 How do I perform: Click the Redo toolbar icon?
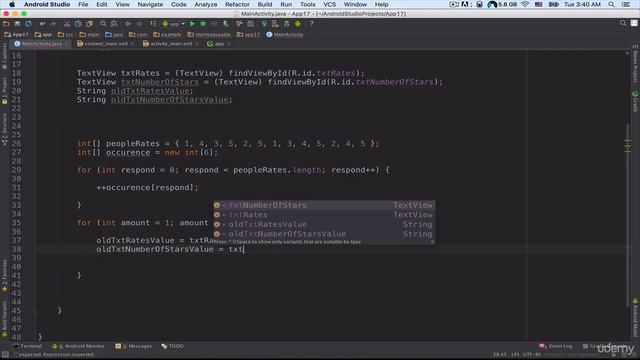coord(53,24)
